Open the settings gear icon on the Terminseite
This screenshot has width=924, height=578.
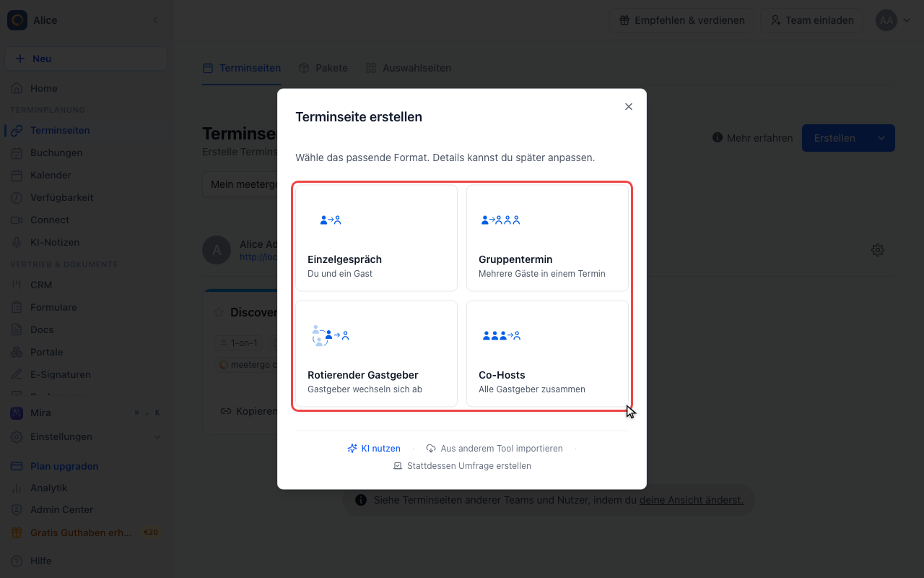pos(878,250)
